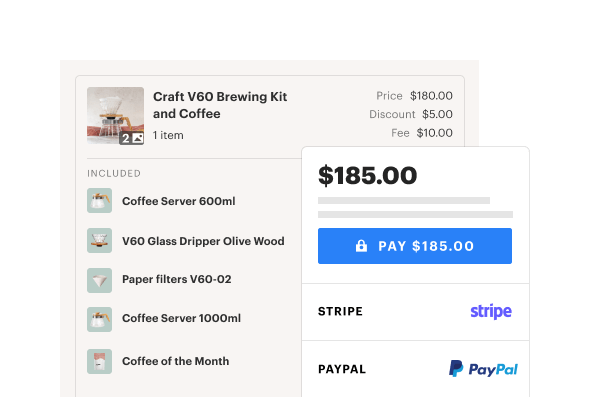Click the V60 Glass Dripper Olive Wood name

pyautogui.click(x=203, y=241)
